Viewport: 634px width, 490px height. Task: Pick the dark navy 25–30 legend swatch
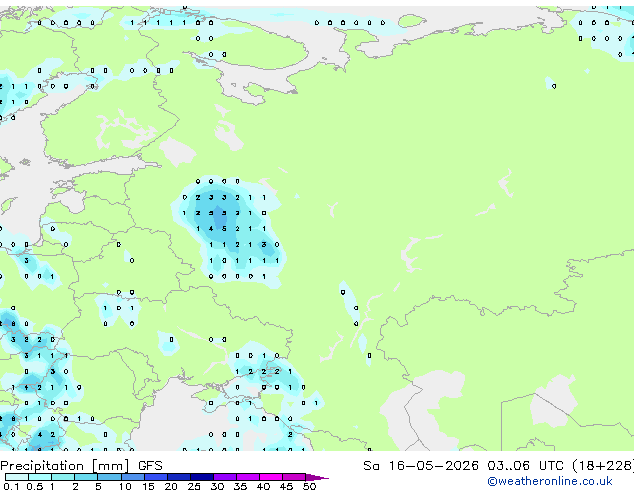tap(202, 477)
